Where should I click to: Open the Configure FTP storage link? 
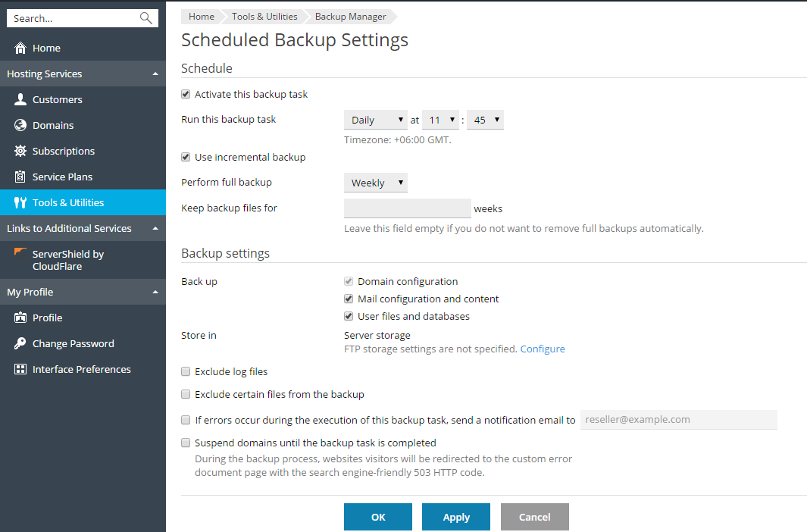pos(543,349)
